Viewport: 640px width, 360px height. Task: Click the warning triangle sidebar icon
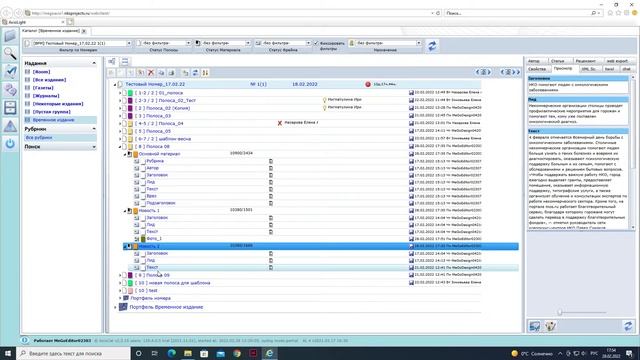(10, 126)
